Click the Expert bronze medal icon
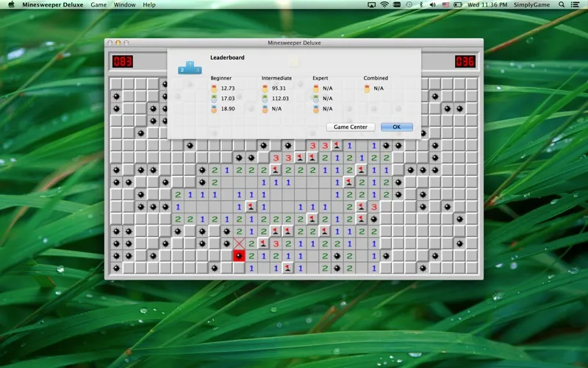Image resolution: width=588 pixels, height=368 pixels. [316, 109]
